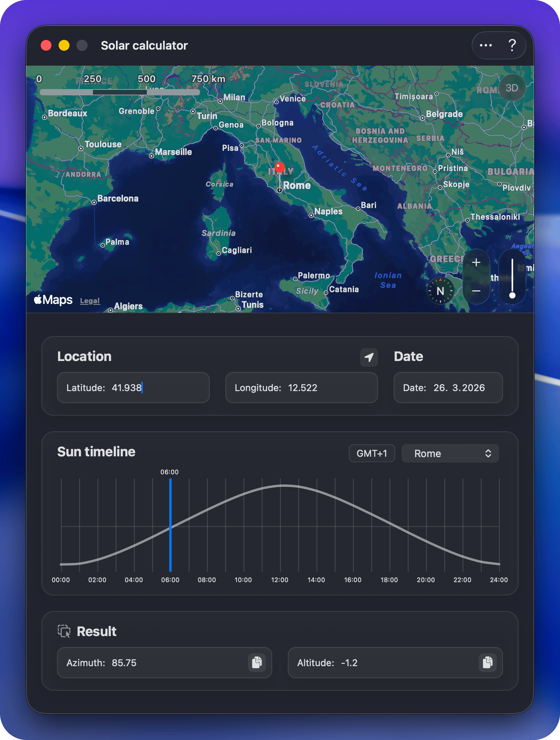Click the Belgrade label on the map
Image resolution: width=560 pixels, height=740 pixels.
[x=444, y=114]
